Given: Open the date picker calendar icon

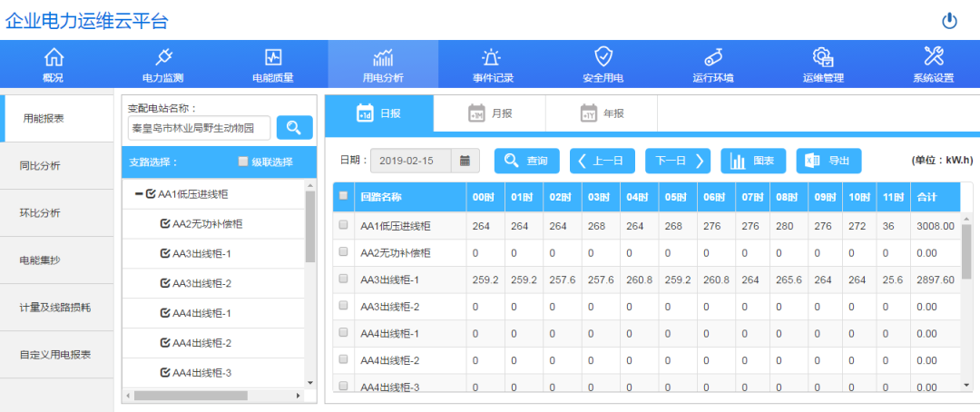Looking at the screenshot, I should 465,161.
